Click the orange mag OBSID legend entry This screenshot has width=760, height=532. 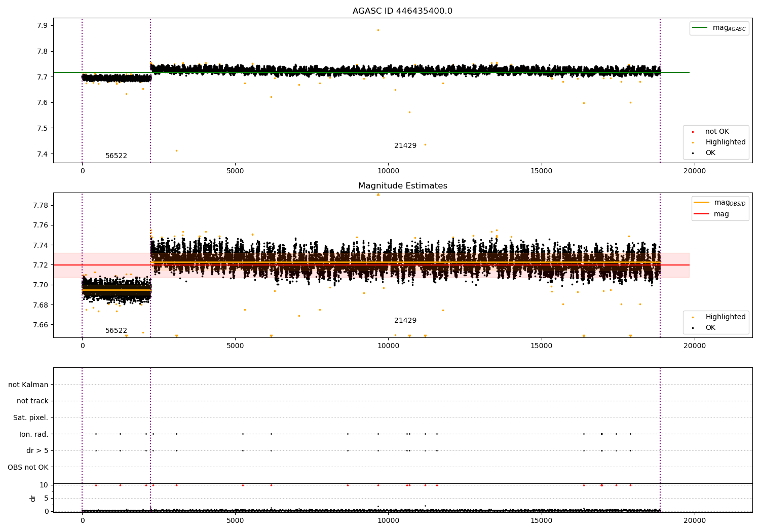click(720, 203)
